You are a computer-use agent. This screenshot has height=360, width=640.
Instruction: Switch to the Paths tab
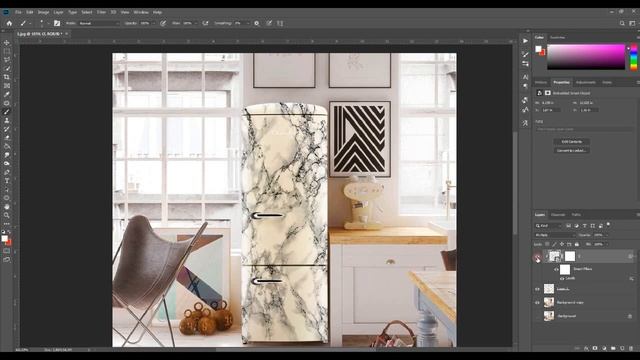(576, 215)
